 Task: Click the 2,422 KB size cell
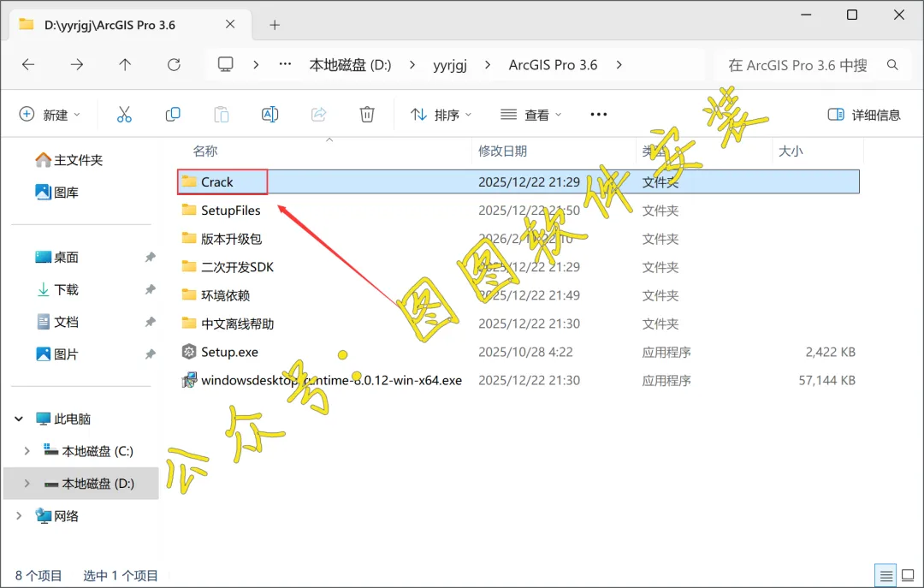pos(830,352)
